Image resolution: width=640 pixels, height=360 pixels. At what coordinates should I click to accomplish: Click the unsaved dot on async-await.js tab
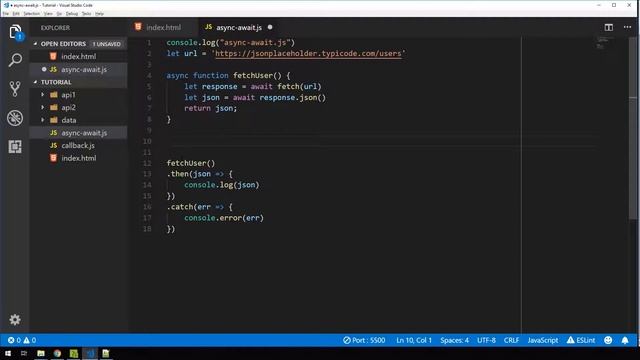(x=270, y=27)
